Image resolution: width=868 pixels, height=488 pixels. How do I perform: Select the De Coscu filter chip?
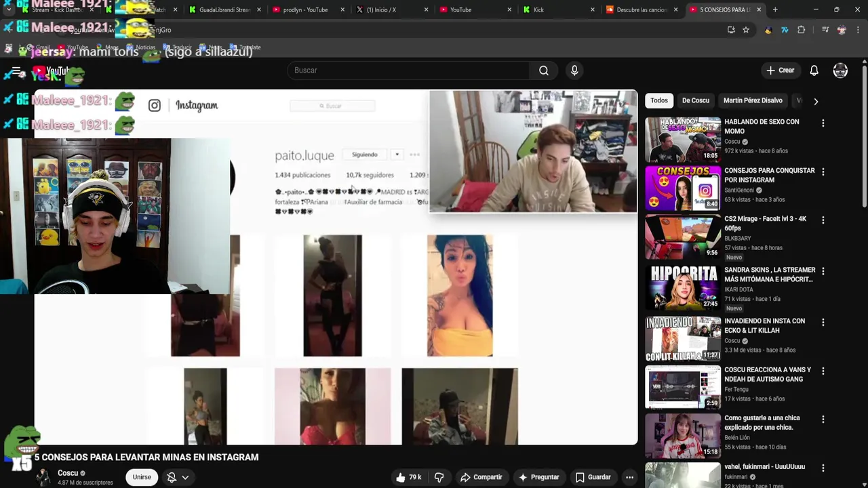(x=696, y=100)
